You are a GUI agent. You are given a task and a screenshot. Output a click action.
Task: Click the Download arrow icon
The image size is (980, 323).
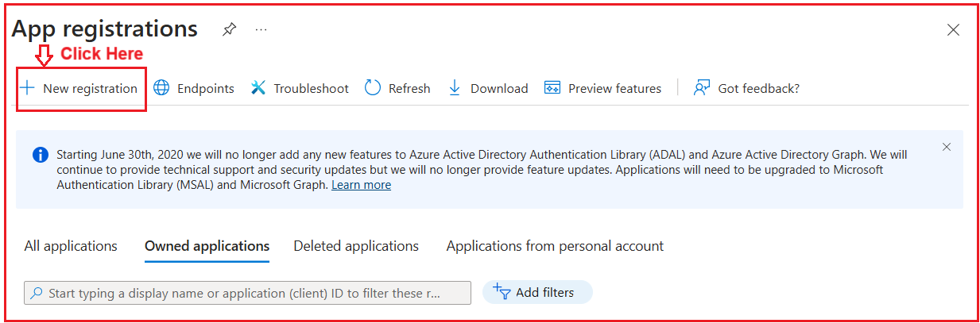tap(455, 88)
